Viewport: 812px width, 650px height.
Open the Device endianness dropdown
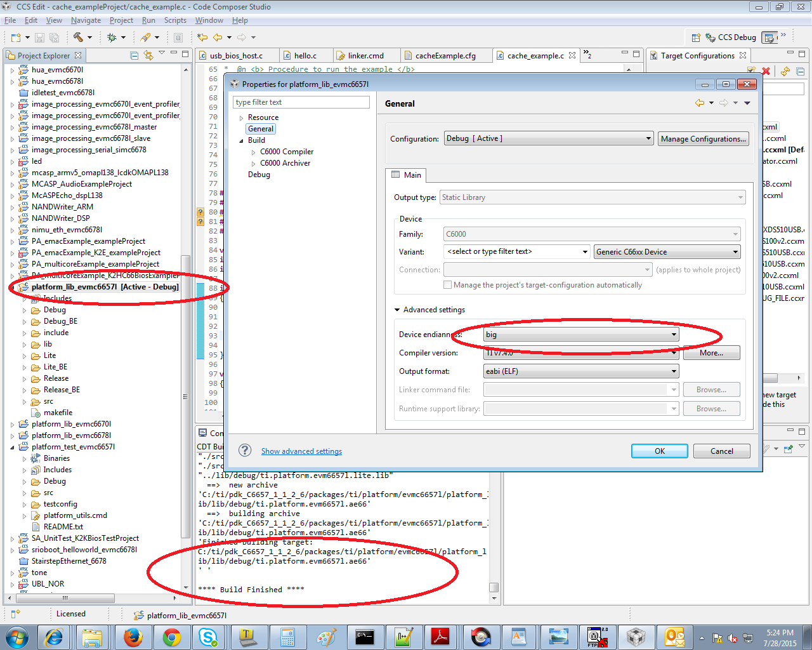[x=581, y=335]
